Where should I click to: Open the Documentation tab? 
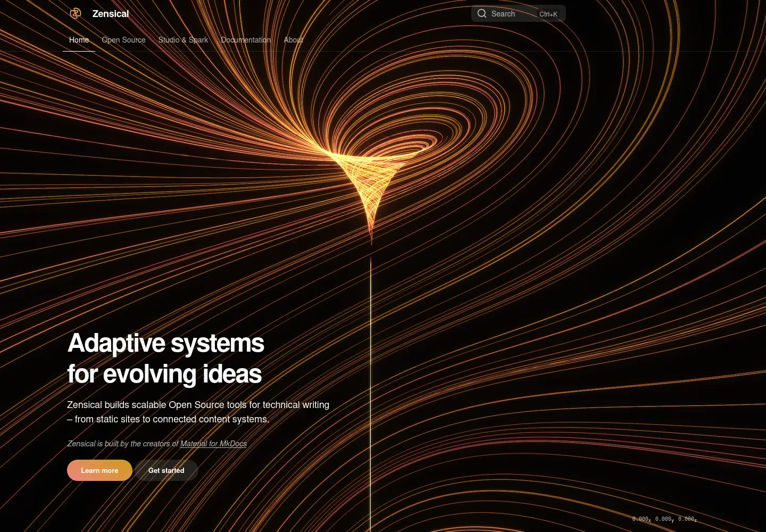246,40
